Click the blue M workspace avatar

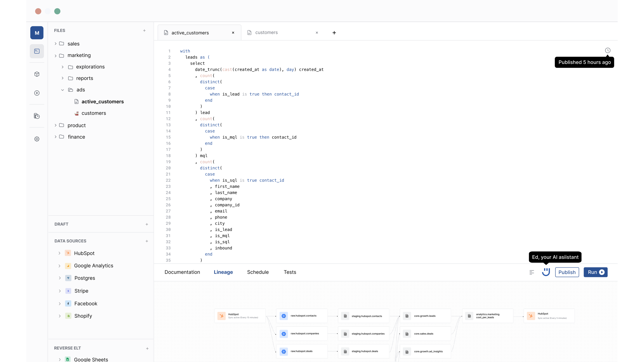tap(37, 33)
